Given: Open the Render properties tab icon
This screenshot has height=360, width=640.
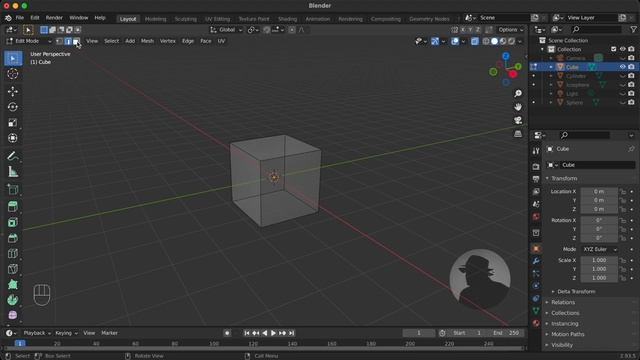Looking at the screenshot, I should (536, 167).
